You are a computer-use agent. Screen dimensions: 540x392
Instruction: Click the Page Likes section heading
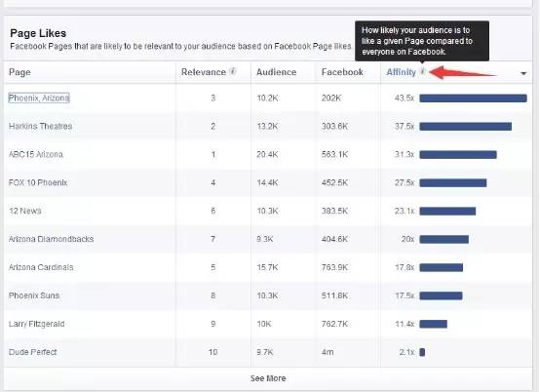(38, 33)
